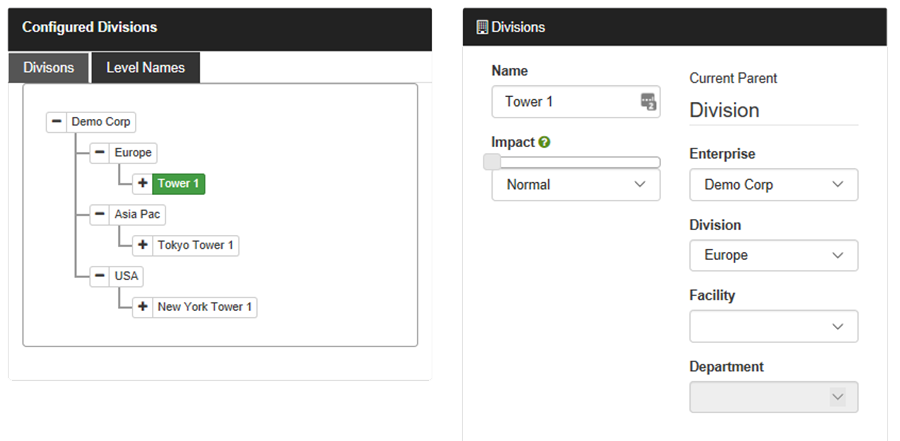Screen dimensions: 900x441
Task: Select the Divisons tab
Action: (49, 68)
